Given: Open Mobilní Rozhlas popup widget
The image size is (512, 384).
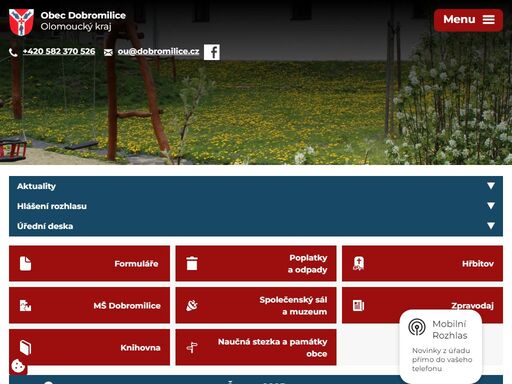Looking at the screenshot, I should [441, 347].
